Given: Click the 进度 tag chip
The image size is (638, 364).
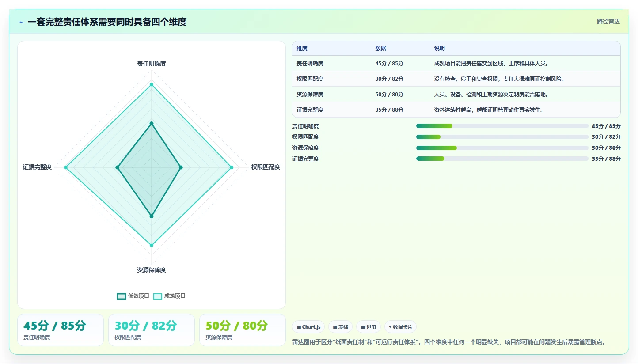Looking at the screenshot, I should point(368,327).
